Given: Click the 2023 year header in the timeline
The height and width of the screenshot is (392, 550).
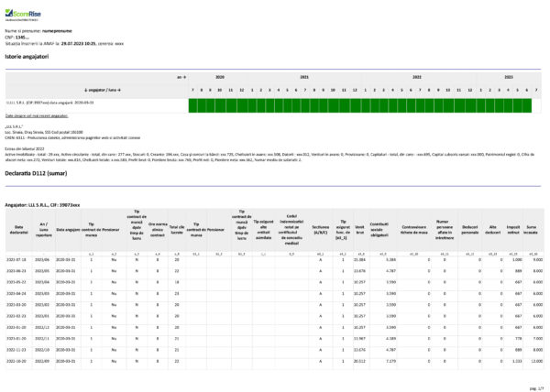Looking at the screenshot, I should [509, 77].
